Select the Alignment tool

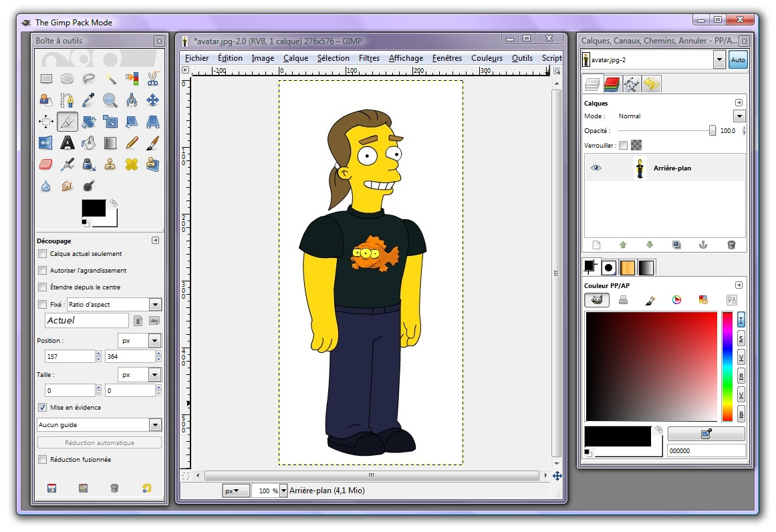(46, 122)
